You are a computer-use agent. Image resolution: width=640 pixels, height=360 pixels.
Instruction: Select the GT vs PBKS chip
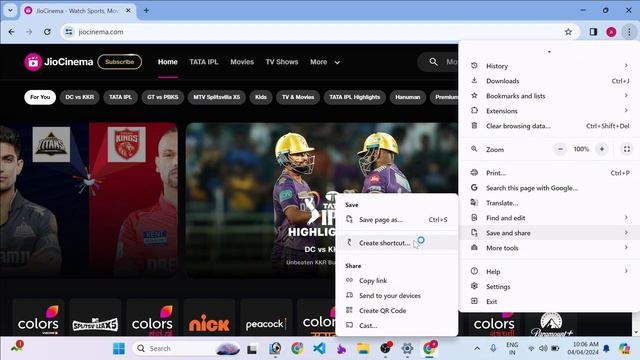coord(163,97)
